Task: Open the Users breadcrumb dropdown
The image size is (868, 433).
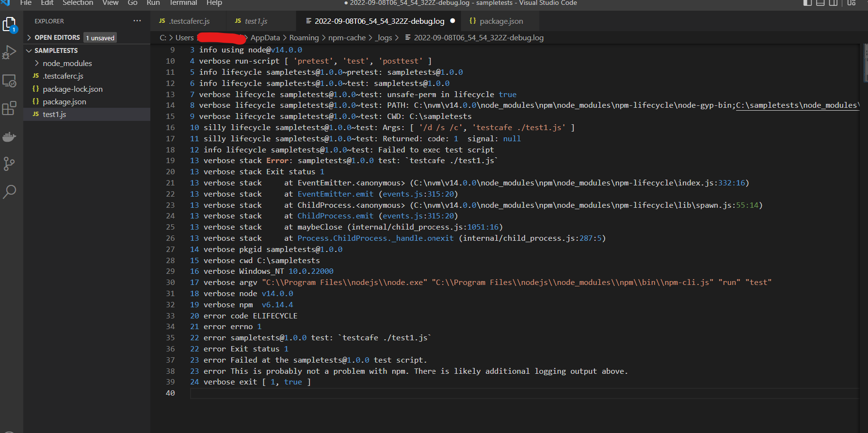Action: (184, 37)
